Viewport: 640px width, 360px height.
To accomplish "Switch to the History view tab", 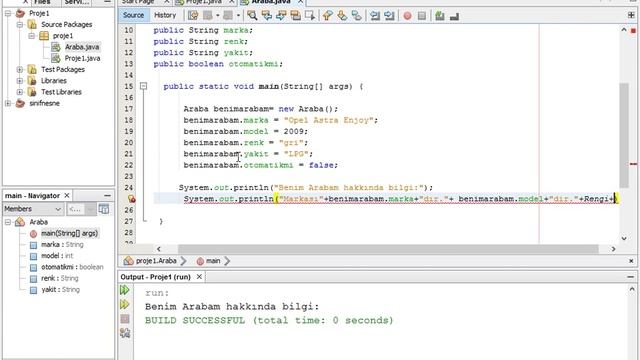I will (x=165, y=16).
